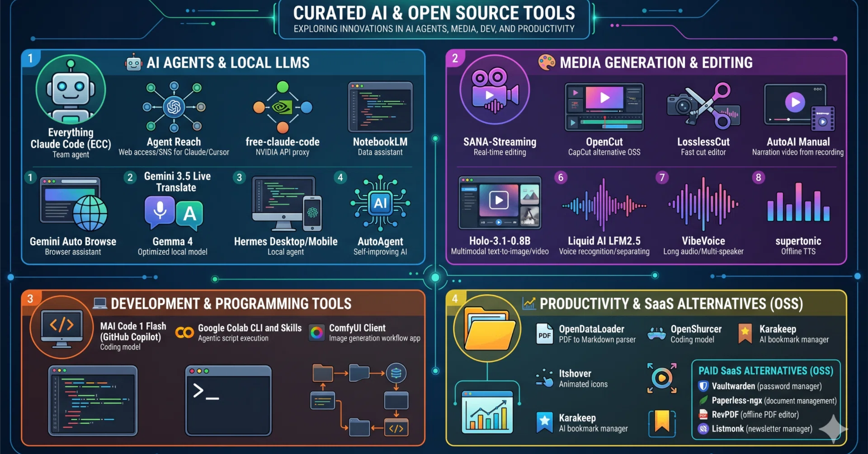Click the Google Colab CO logo
This screenshot has height=454, width=868.
[184, 333]
